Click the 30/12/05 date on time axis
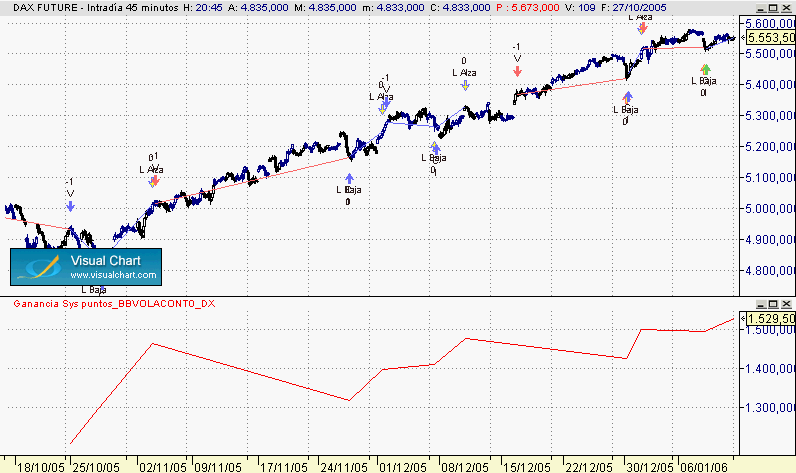Screen dimensions: 796x473 coord(650,467)
